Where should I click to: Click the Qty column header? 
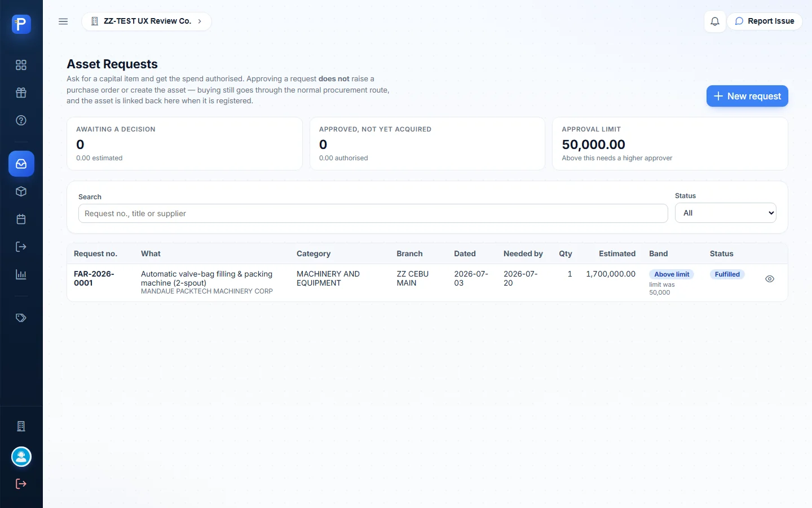566,253
